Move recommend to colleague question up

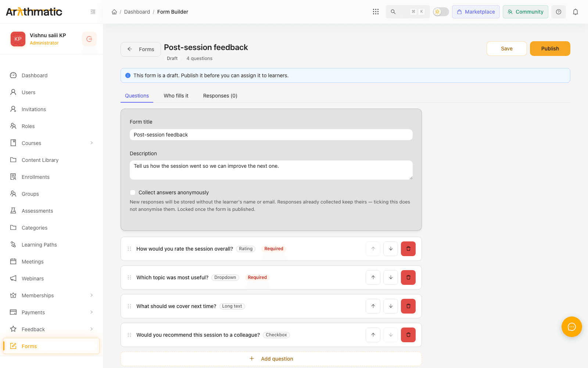(373, 335)
